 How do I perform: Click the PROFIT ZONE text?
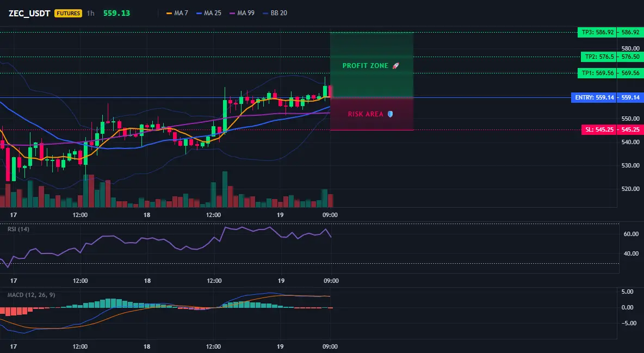click(x=365, y=66)
